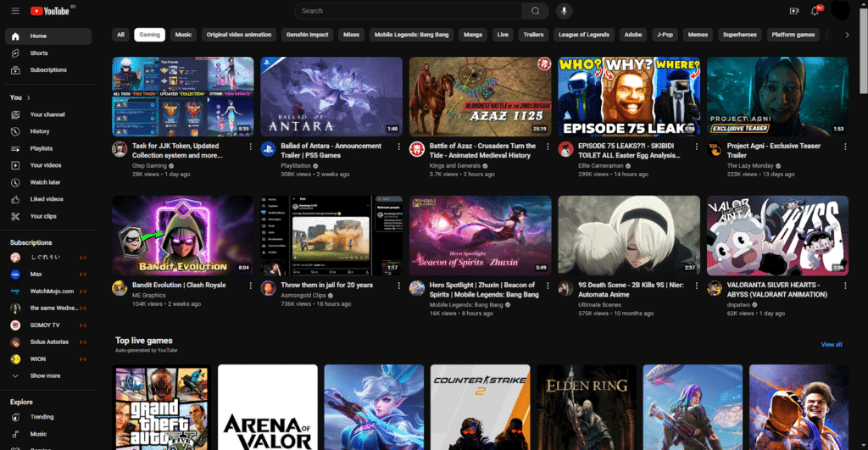Play Ballad of Antara thumbnail

(331, 97)
